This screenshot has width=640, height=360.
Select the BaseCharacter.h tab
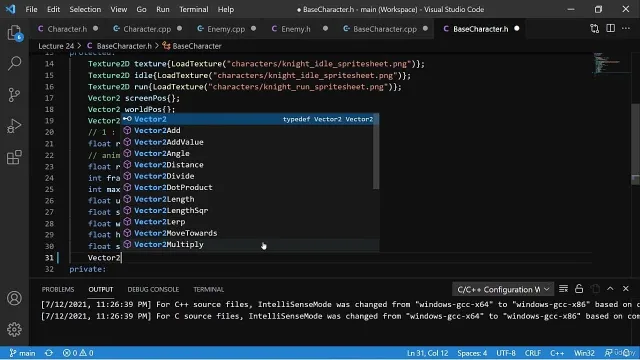480,29
